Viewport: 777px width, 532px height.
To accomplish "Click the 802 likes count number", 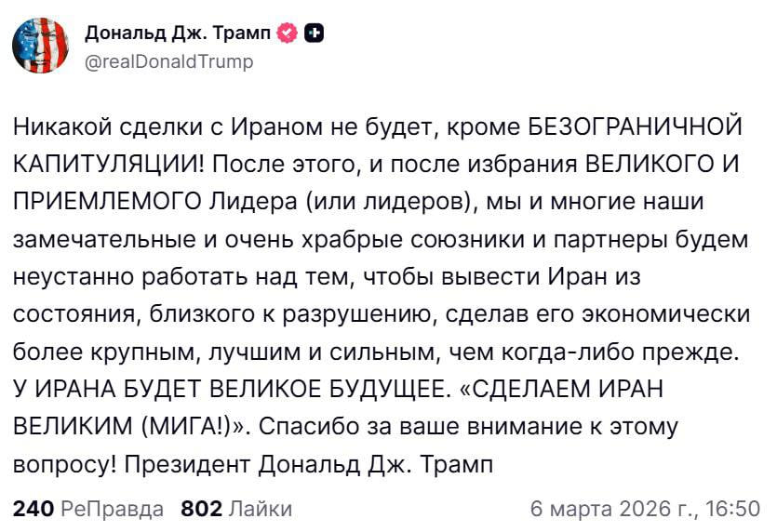I will click(x=201, y=509).
